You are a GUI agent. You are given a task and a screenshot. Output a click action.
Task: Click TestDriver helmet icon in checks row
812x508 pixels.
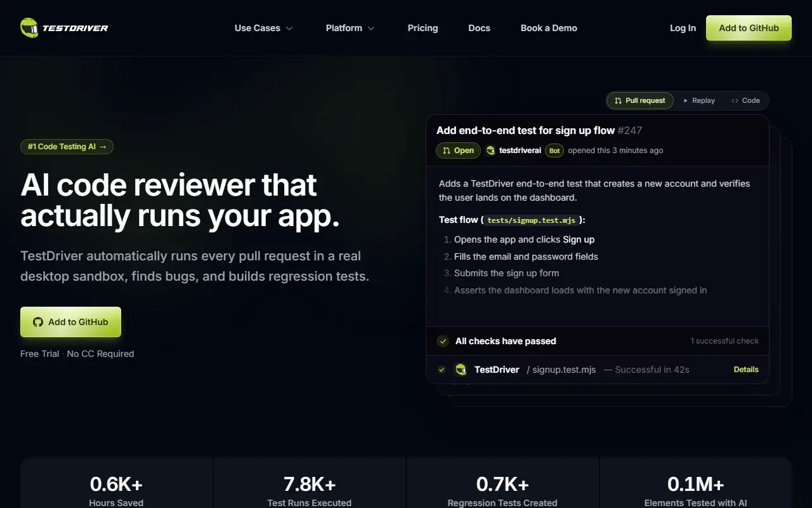click(x=461, y=370)
